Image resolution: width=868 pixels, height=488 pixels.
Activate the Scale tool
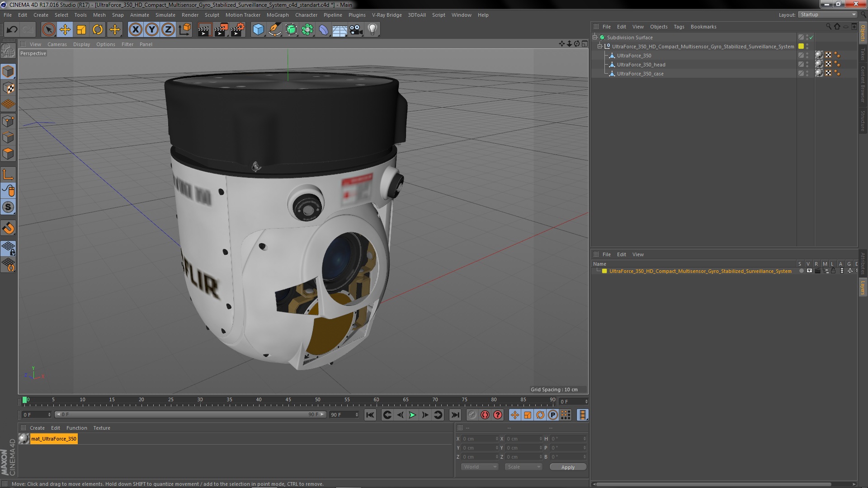[x=81, y=30]
